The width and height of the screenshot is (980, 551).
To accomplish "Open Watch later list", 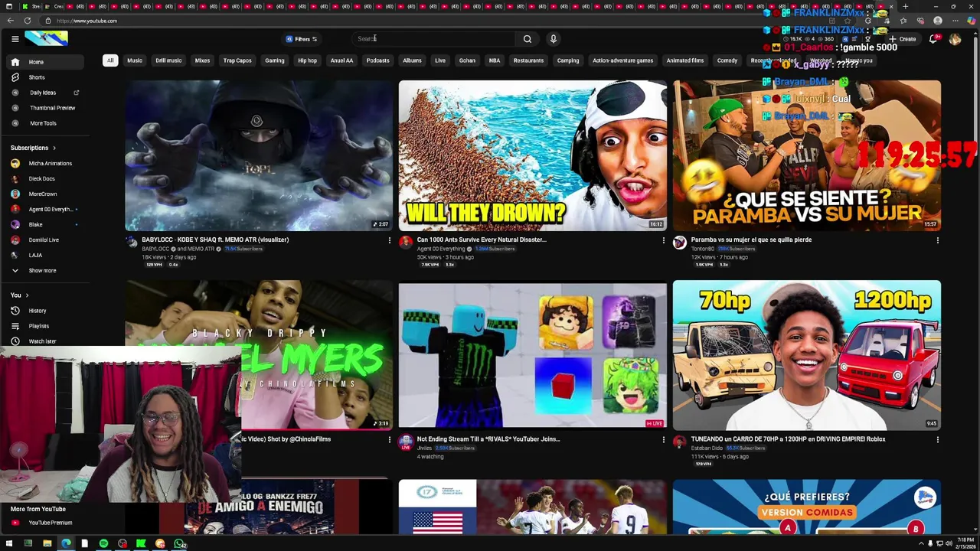I will pos(44,341).
